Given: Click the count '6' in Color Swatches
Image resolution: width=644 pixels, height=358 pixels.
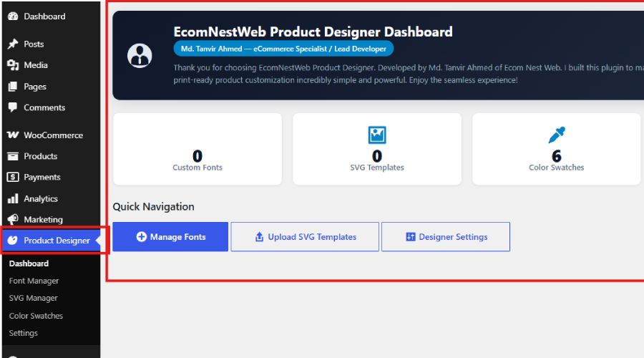Looking at the screenshot, I should (557, 156).
